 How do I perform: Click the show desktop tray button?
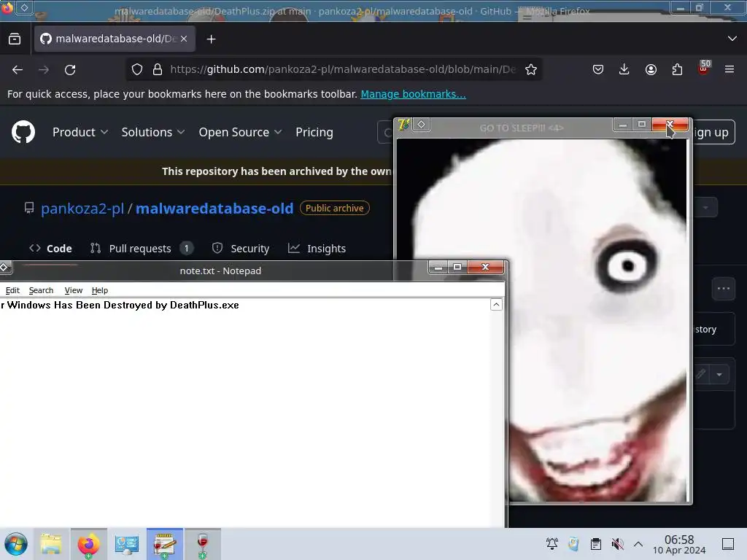[728, 544]
